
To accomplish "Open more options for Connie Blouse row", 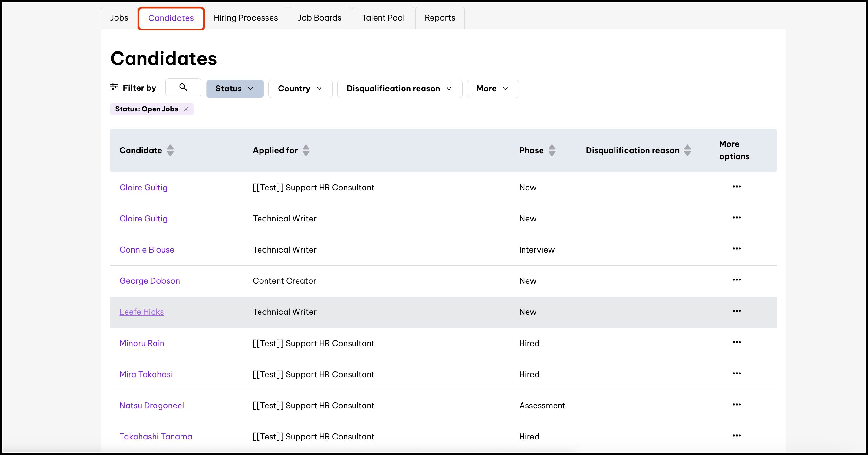I will point(737,249).
